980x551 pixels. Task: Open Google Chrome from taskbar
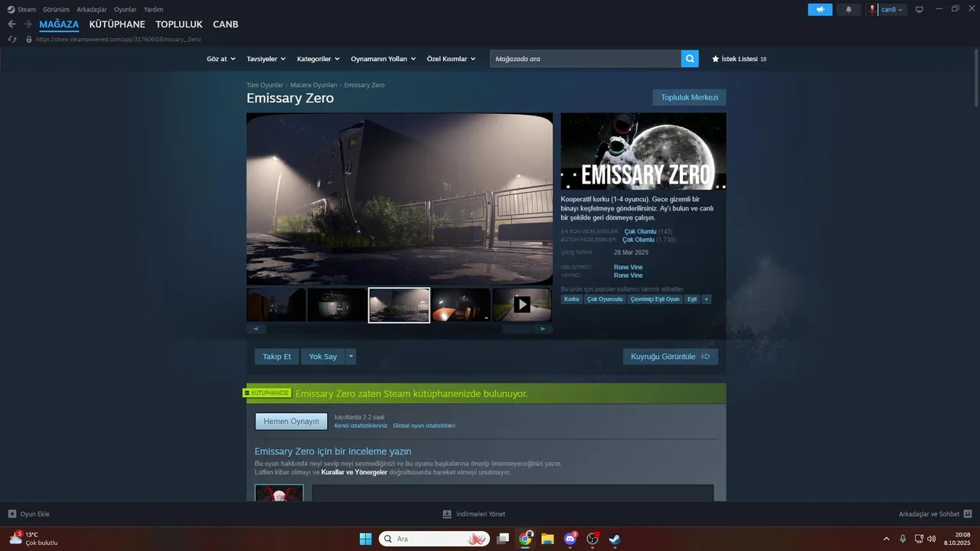tap(525, 539)
